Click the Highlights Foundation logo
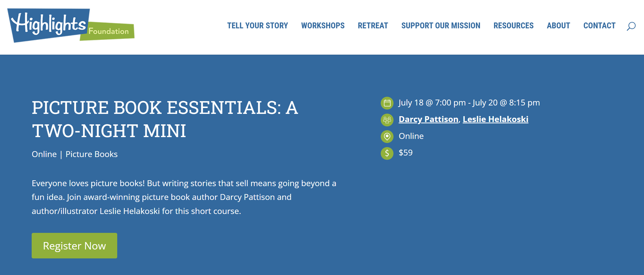The image size is (644, 275). click(71, 26)
